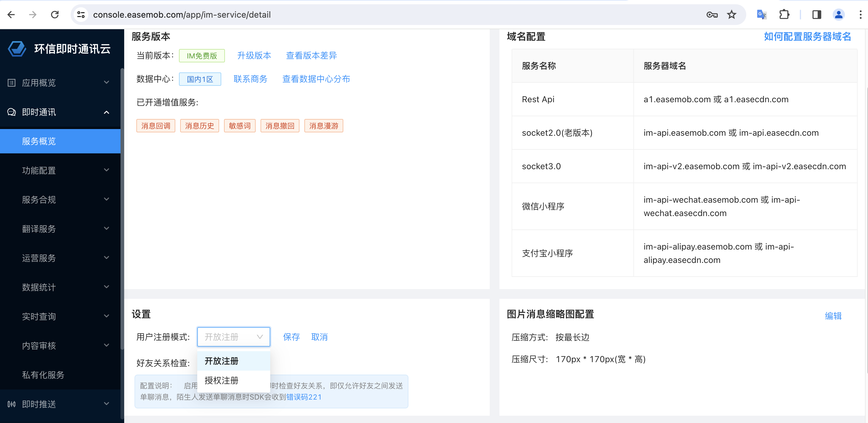Open Google Translate icon
Viewport: 868px width, 423px height.
761,15
